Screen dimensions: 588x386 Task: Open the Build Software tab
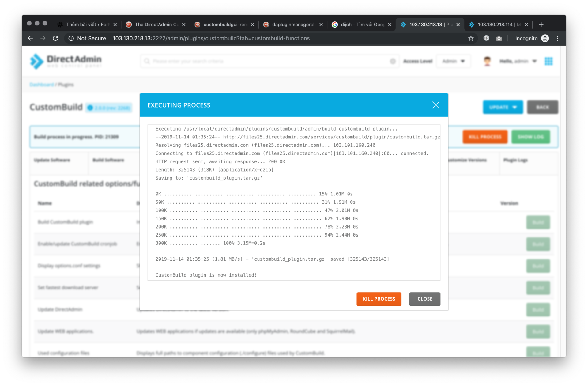pyautogui.click(x=108, y=160)
